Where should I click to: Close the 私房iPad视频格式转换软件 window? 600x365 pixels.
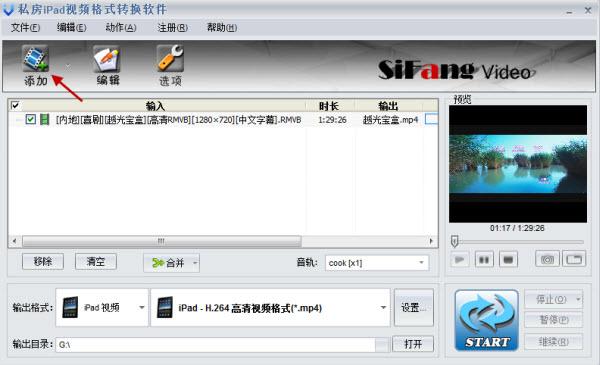tap(588, 10)
